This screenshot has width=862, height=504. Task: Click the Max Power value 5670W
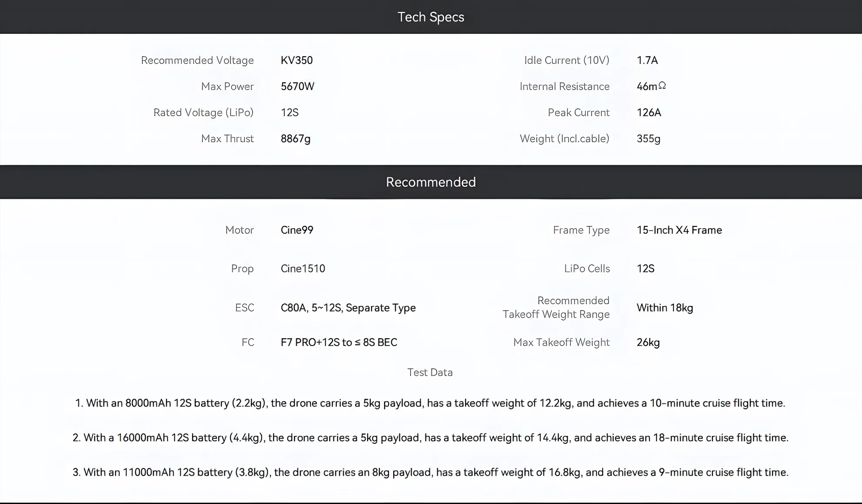tap(297, 86)
